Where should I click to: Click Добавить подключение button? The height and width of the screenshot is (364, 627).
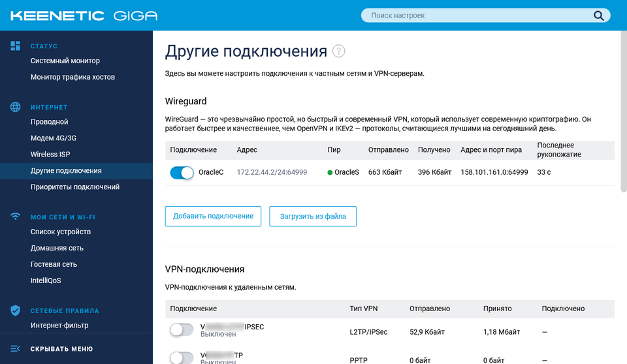point(213,216)
